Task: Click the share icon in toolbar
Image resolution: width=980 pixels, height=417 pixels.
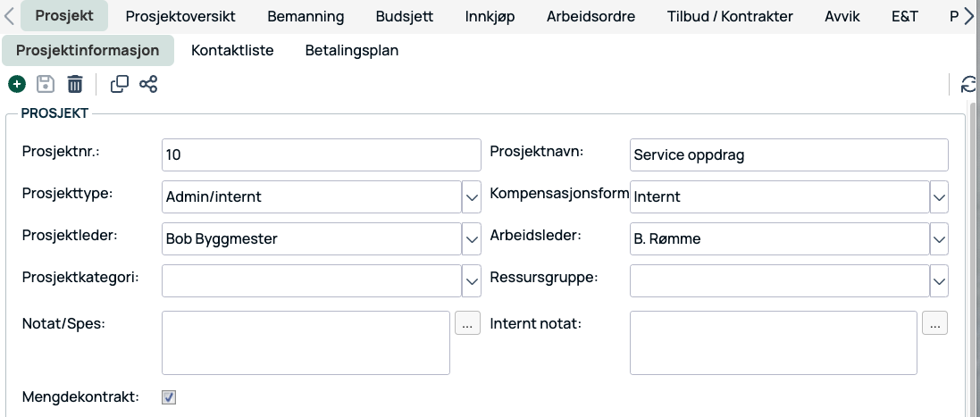Action: tap(148, 85)
